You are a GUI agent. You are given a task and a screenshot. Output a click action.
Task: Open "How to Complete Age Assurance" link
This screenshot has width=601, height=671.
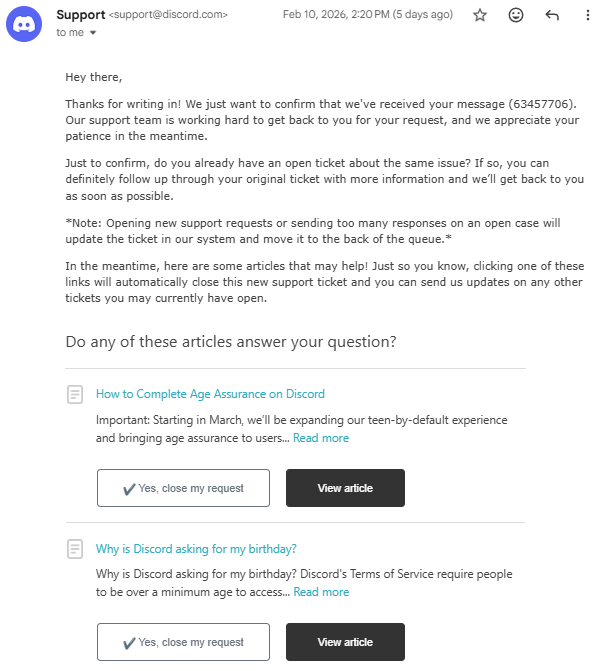point(210,394)
